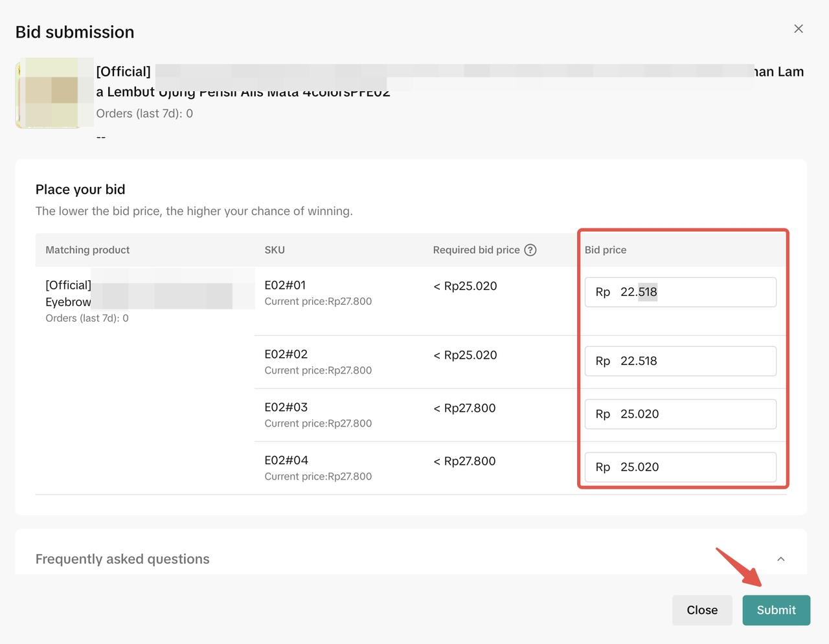Viewport: 829px width, 644px height.
Task: Click the bid price field for E02#01
Action: (x=680, y=292)
